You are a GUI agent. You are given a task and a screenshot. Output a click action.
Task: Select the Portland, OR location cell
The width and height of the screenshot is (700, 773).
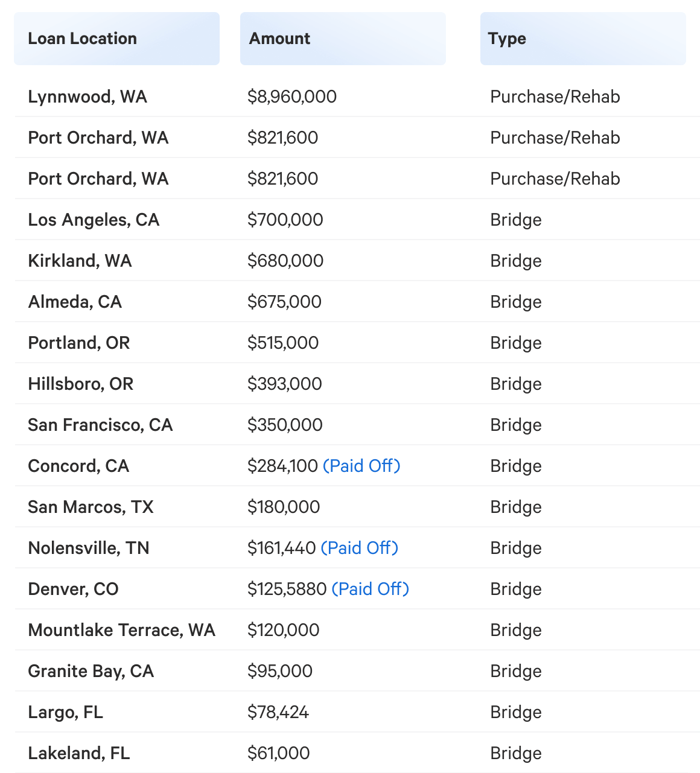point(79,343)
